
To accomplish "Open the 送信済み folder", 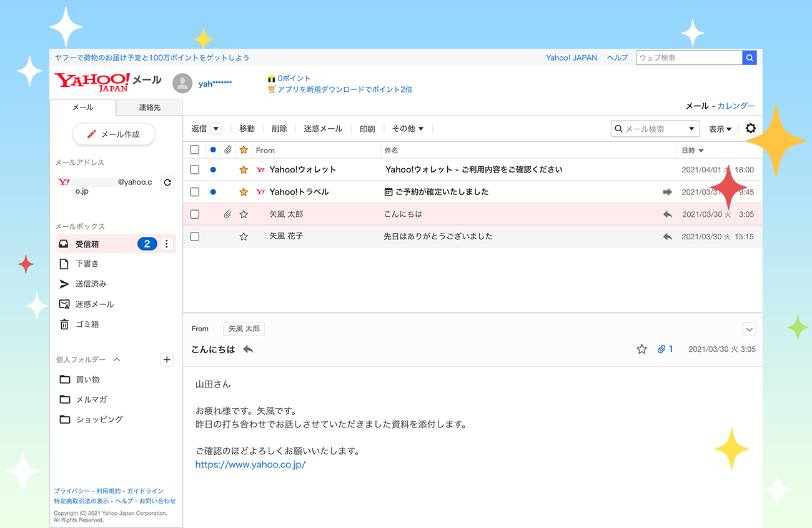I will coord(82,284).
